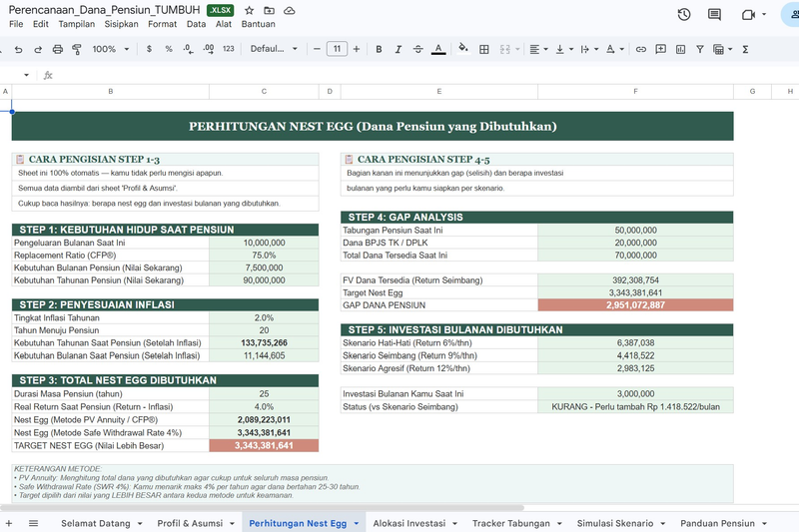
Task: Insert a comment
Action: 661,49
